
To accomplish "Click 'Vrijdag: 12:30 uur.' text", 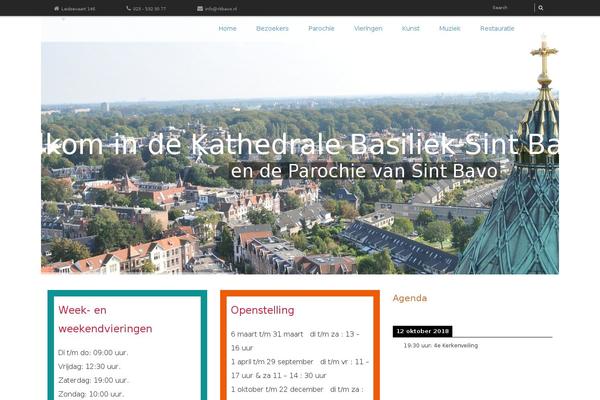I will point(89,366).
